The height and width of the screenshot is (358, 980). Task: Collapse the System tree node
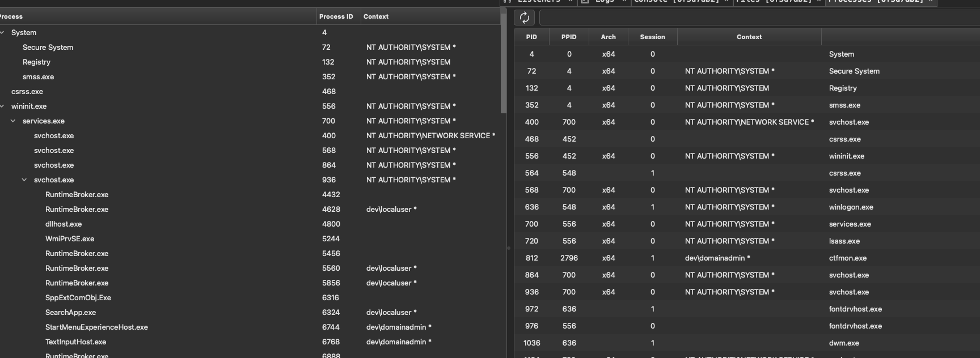coord(2,33)
